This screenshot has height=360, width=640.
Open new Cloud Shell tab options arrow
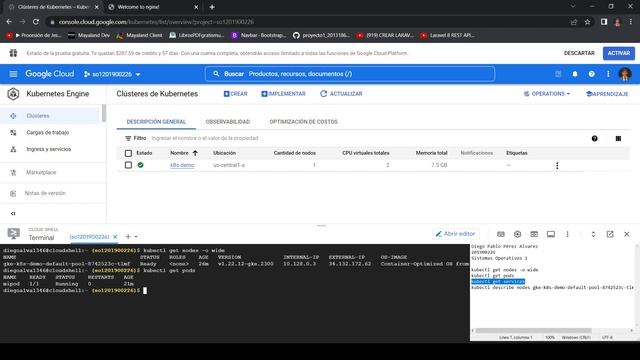(x=136, y=237)
